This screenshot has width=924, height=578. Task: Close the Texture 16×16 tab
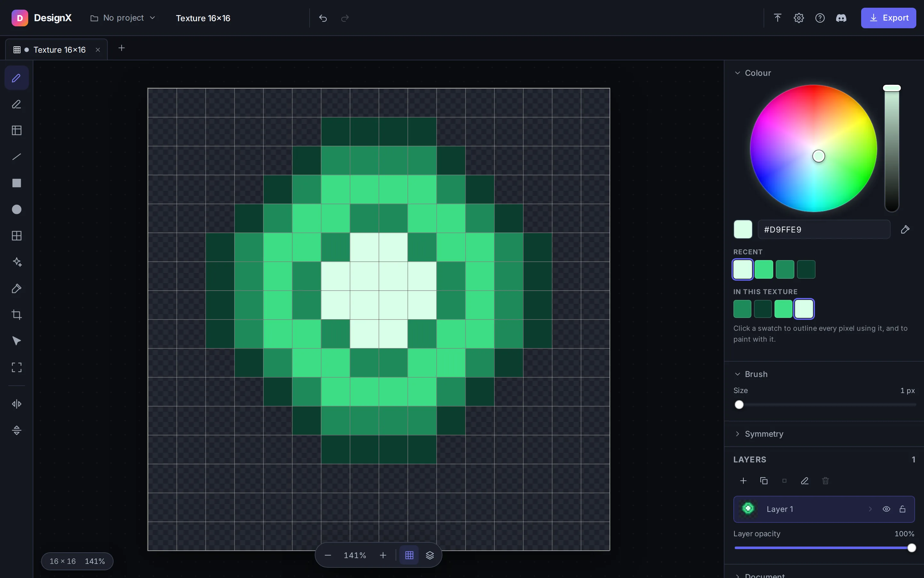tap(98, 50)
